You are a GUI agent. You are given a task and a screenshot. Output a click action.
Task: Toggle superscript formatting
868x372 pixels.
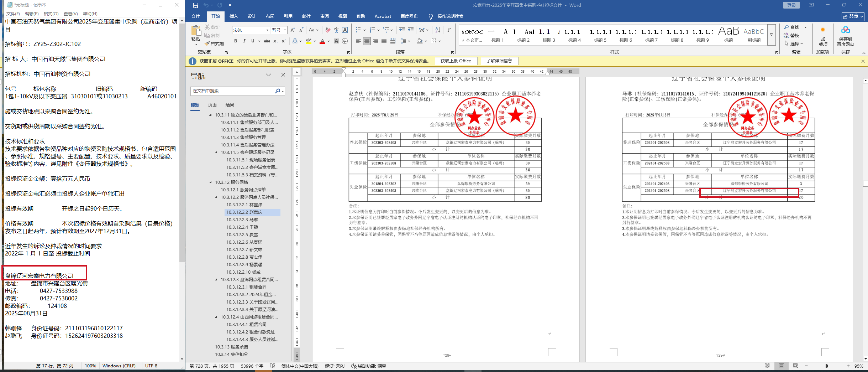(x=284, y=41)
